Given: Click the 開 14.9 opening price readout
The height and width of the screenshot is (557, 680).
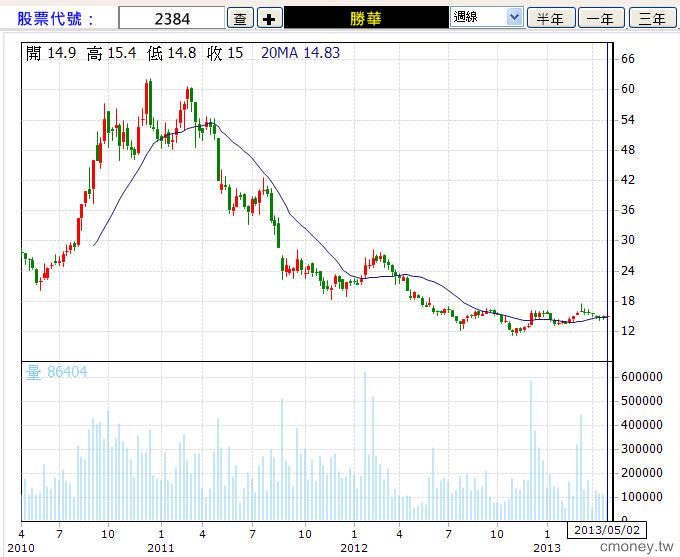Looking at the screenshot, I should click(51, 53).
